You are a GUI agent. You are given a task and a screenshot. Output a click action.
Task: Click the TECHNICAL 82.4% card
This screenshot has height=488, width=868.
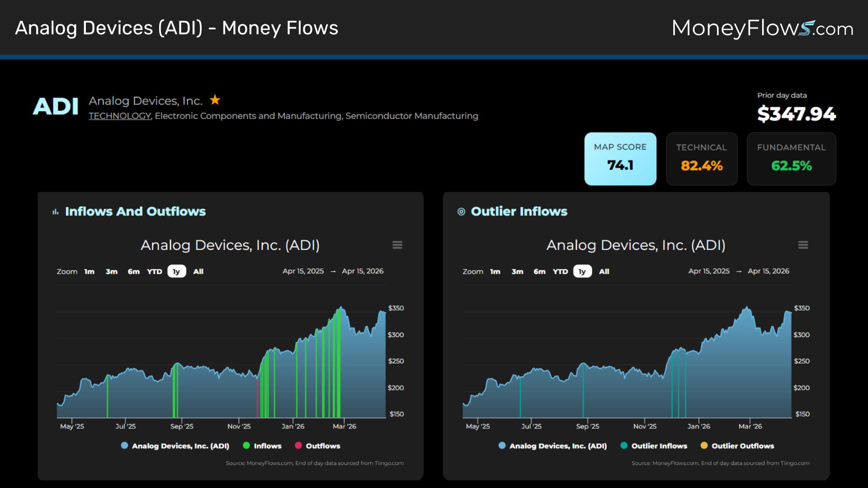pos(701,159)
